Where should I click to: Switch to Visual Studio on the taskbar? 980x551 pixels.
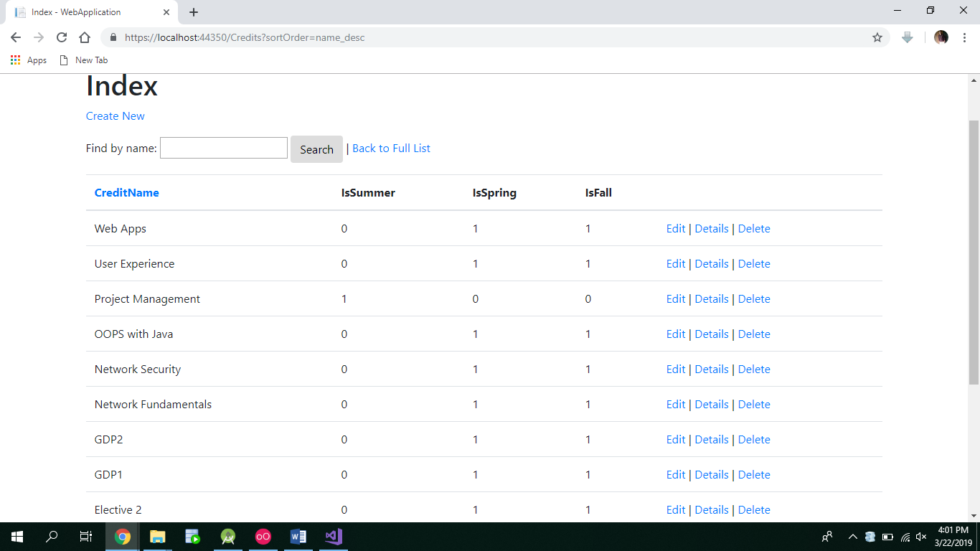click(334, 537)
